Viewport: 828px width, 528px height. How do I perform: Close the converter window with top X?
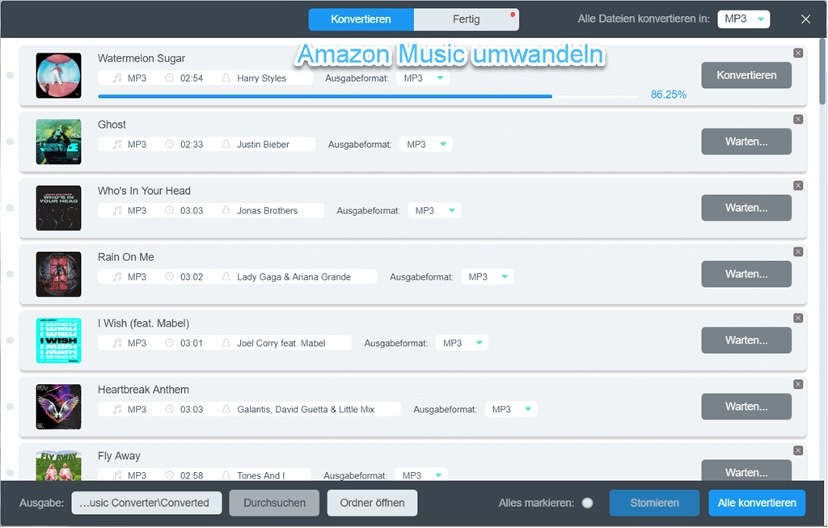pos(805,19)
